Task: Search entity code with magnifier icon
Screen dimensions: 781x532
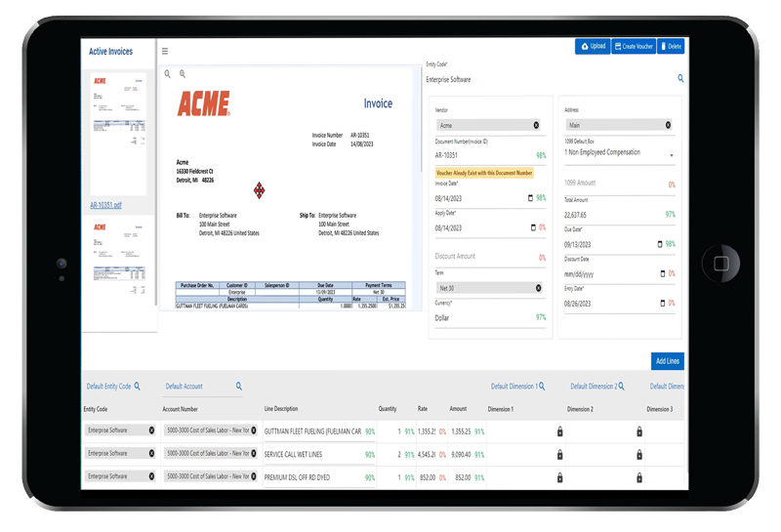Action: (x=680, y=78)
